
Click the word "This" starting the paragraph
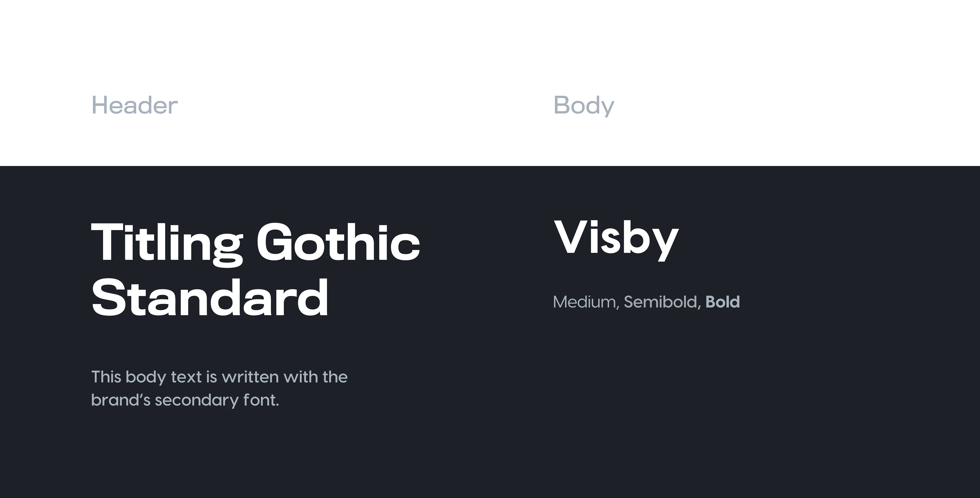[x=106, y=377]
